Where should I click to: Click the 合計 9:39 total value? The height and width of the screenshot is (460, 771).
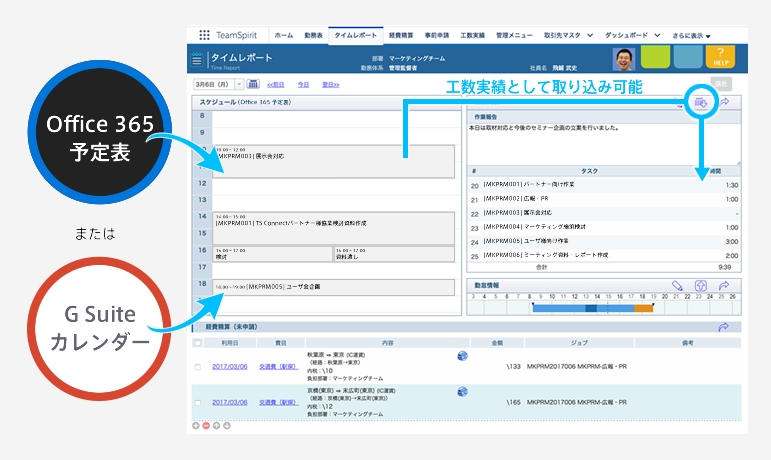[x=724, y=267]
